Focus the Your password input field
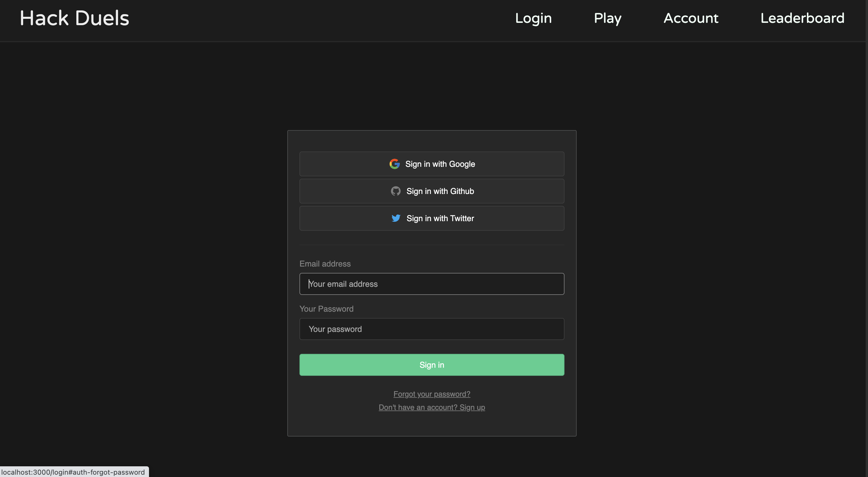The height and width of the screenshot is (477, 868). (432, 329)
